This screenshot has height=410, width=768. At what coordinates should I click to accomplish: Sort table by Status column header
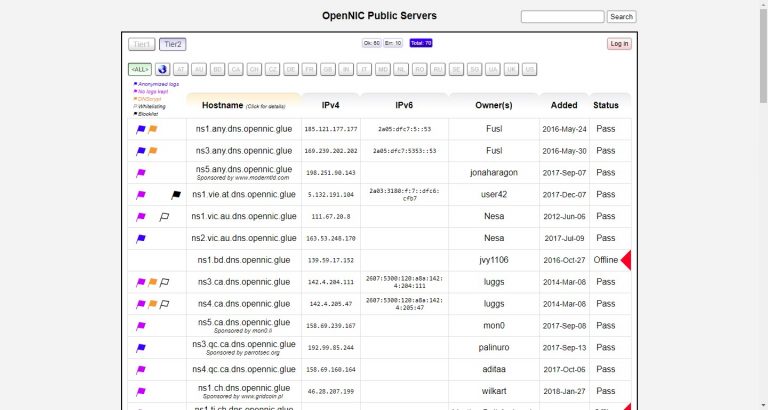click(605, 105)
